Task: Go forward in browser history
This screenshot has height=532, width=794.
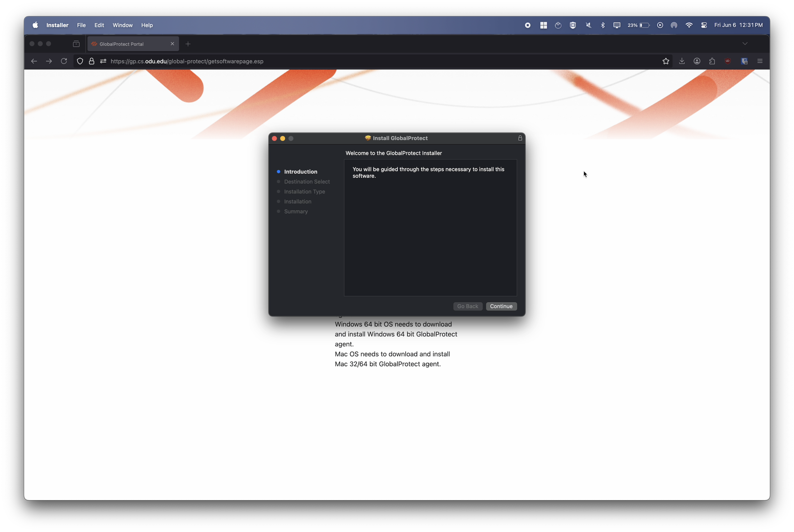Action: (x=49, y=61)
